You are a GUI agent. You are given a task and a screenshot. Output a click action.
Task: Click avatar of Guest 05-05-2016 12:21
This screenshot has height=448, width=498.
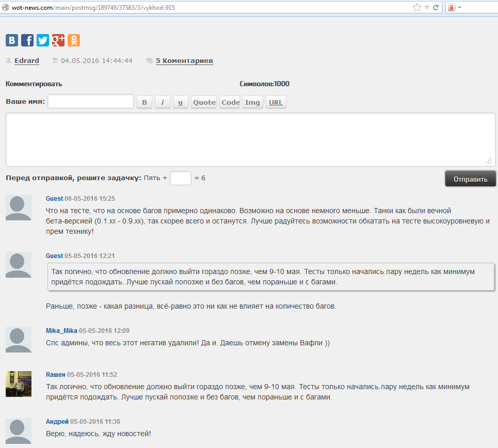point(19,265)
